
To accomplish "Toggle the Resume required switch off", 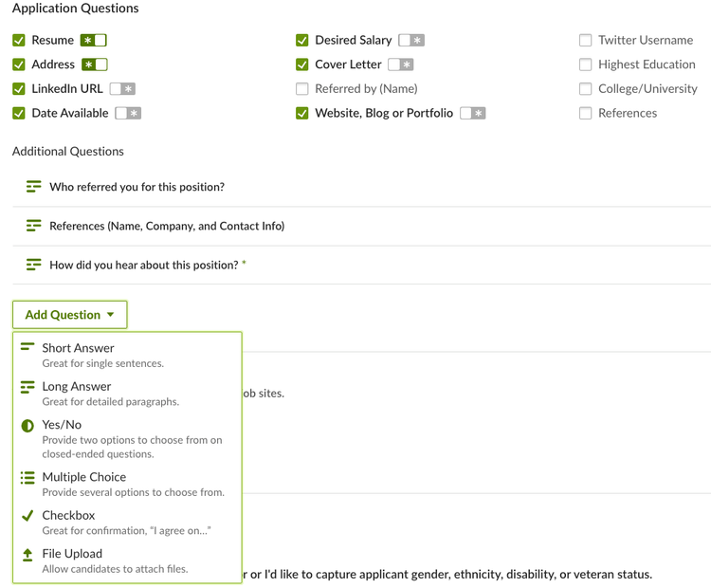I will pyautogui.click(x=94, y=40).
